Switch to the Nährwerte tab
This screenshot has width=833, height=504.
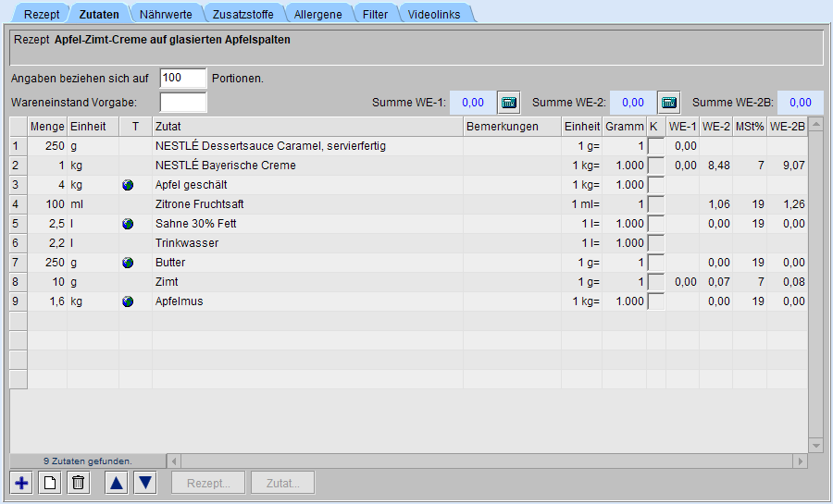163,14
